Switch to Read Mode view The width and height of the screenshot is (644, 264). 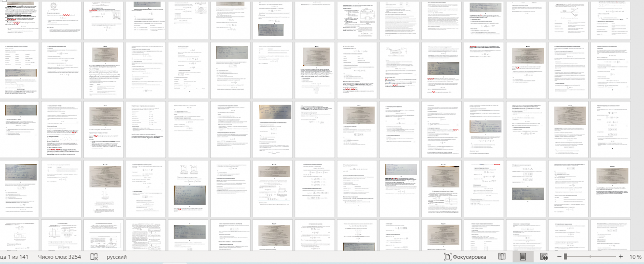pos(502,257)
